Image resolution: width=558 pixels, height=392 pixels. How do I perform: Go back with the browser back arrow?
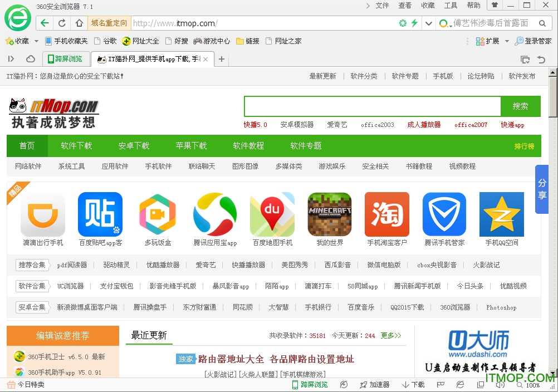(45, 23)
